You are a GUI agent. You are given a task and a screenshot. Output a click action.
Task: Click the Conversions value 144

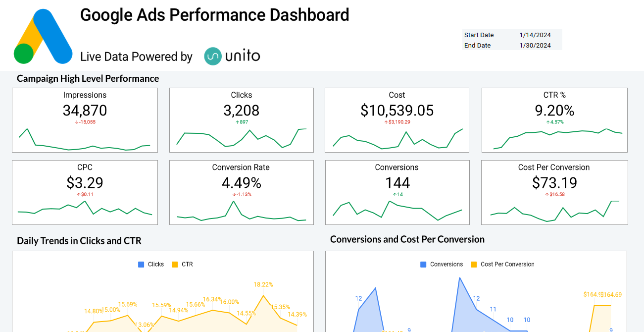(x=397, y=183)
